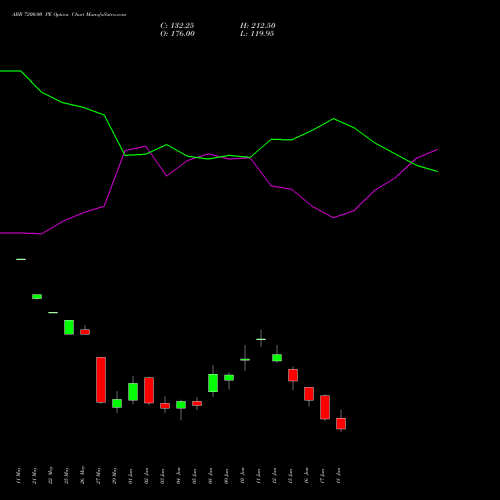Screen dimensions: 500x500
Task: Click the 12 Jun date label
Action: [x=275, y=476]
